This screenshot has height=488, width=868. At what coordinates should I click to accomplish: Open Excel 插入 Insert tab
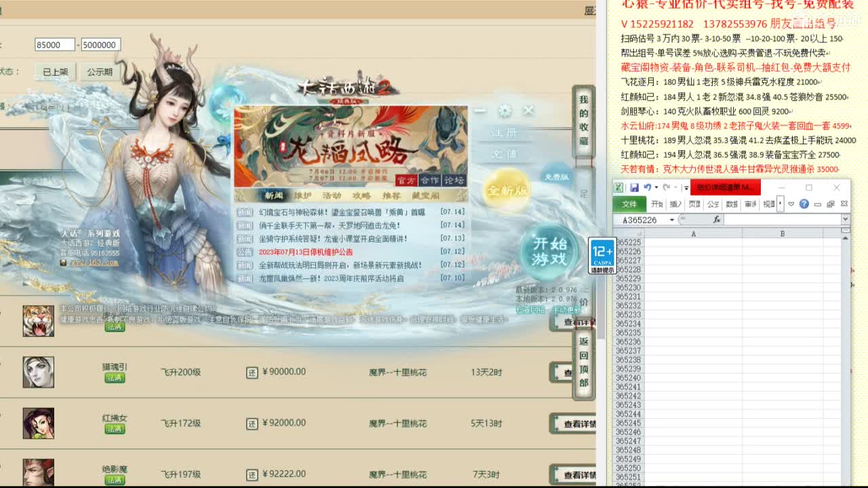click(676, 203)
